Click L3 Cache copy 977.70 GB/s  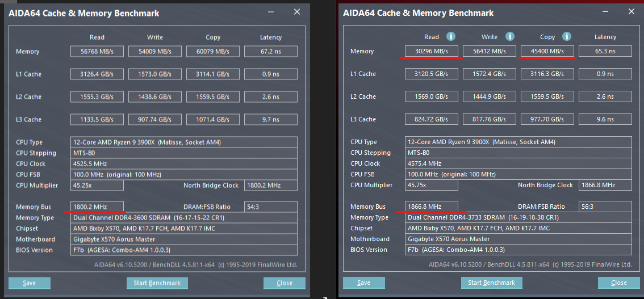tap(547, 119)
